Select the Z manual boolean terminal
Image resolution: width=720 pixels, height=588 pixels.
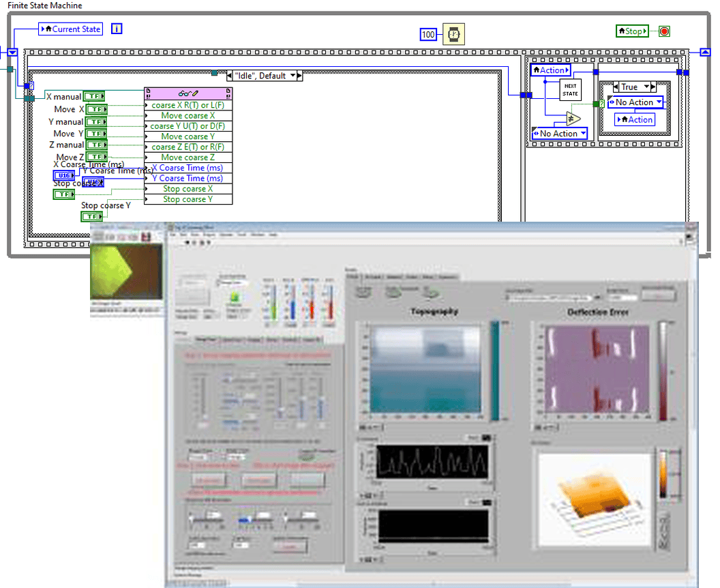pos(96,145)
